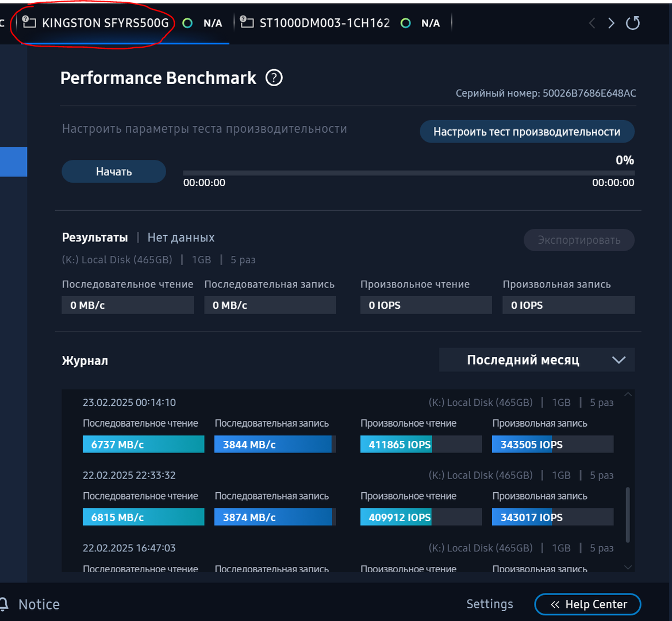Viewport: 672px width, 621px height.
Task: Click the journal scrollbar thumb
Action: coord(627,515)
